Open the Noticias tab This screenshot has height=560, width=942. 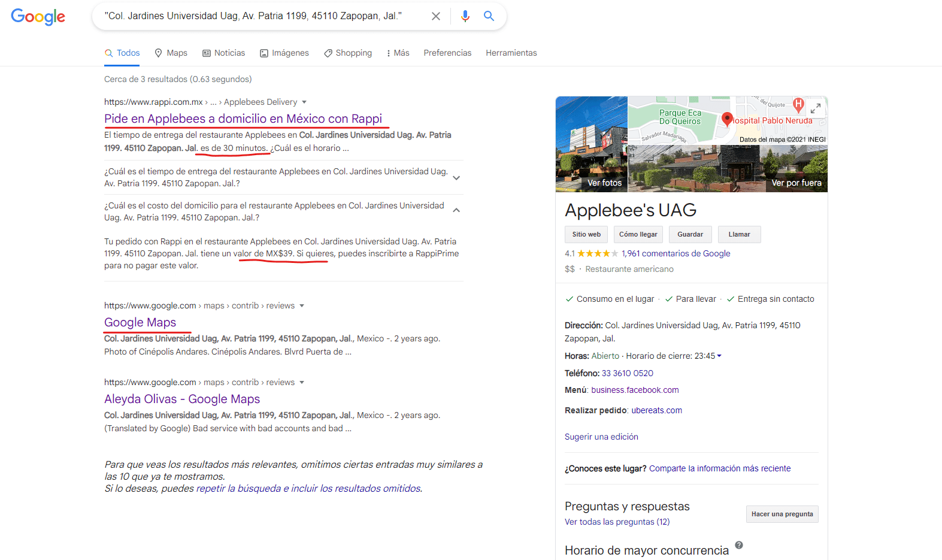point(224,53)
